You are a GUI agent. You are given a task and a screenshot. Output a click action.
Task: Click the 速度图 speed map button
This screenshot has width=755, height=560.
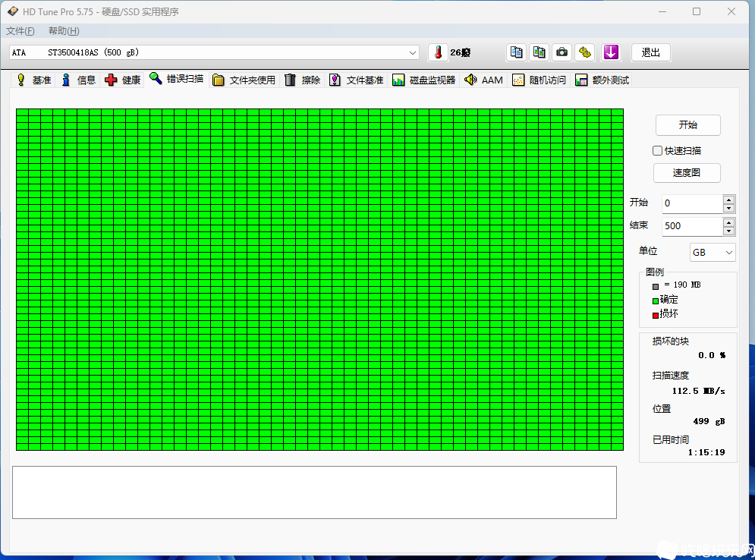point(687,173)
